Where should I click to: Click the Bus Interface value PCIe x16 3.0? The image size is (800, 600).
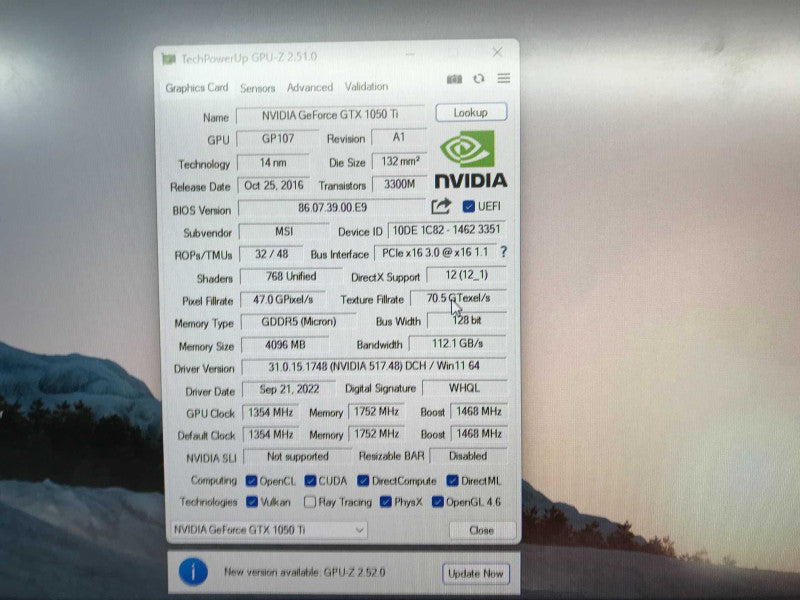[435, 253]
